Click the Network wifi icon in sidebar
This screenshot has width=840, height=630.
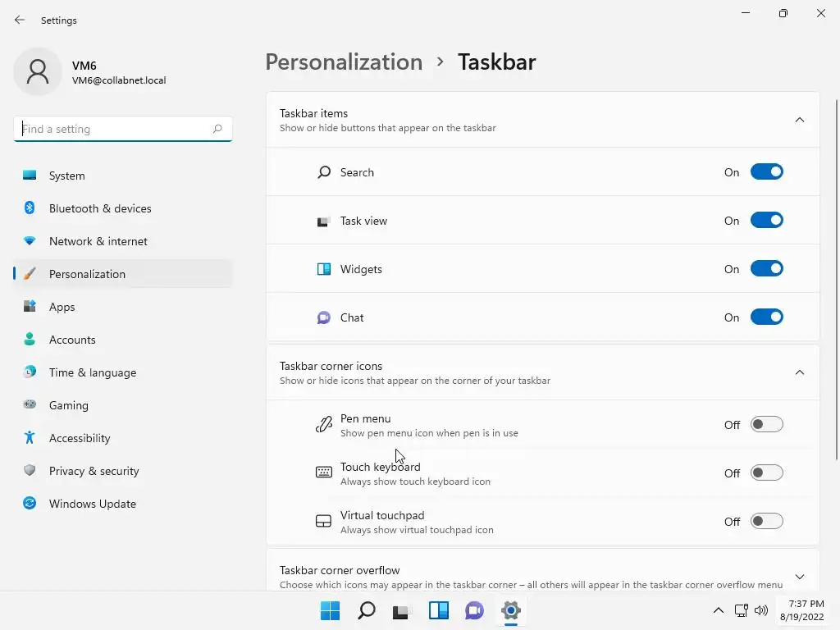point(30,241)
